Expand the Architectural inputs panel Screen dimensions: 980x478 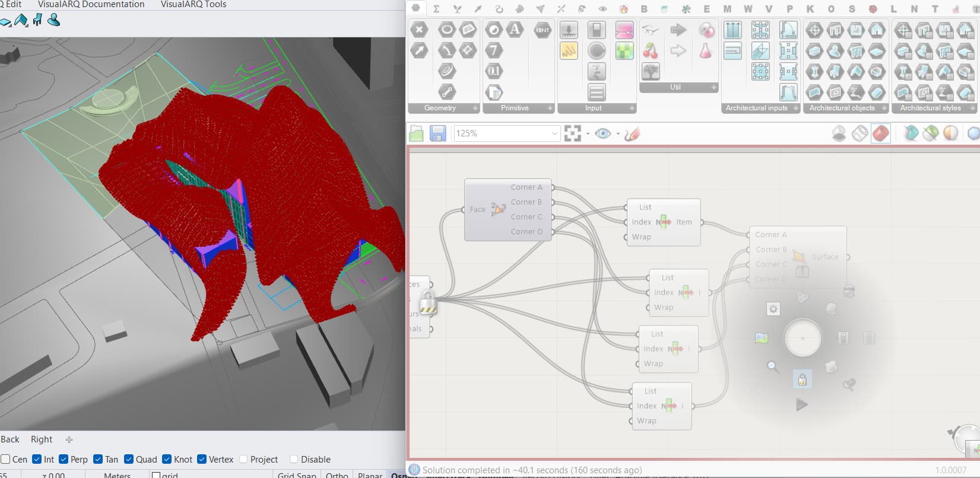[795, 108]
